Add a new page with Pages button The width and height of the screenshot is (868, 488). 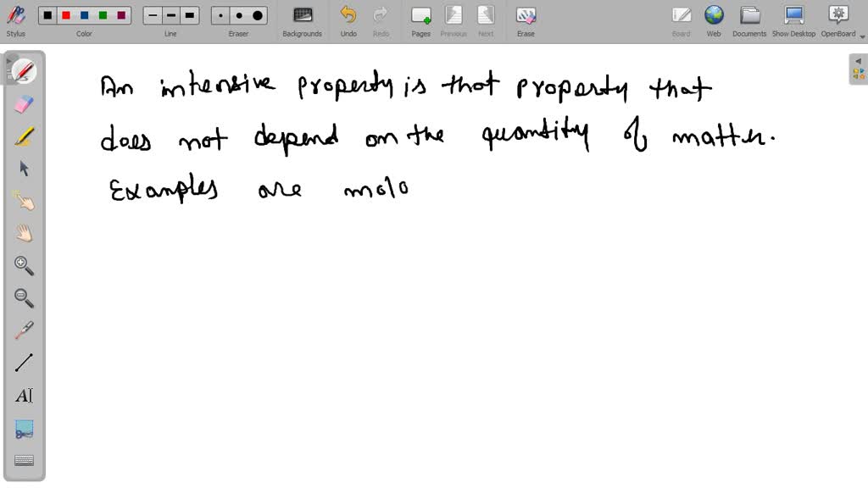[x=420, y=20]
